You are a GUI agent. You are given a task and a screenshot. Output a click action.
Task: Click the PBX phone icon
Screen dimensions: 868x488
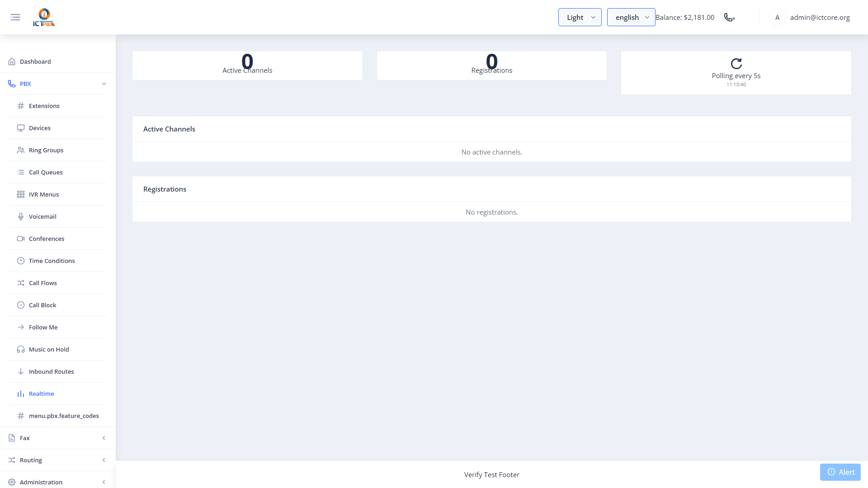tap(12, 84)
